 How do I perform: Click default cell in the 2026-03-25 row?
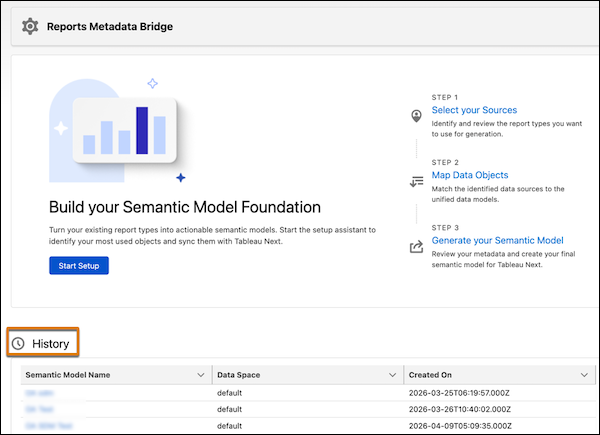(x=230, y=393)
